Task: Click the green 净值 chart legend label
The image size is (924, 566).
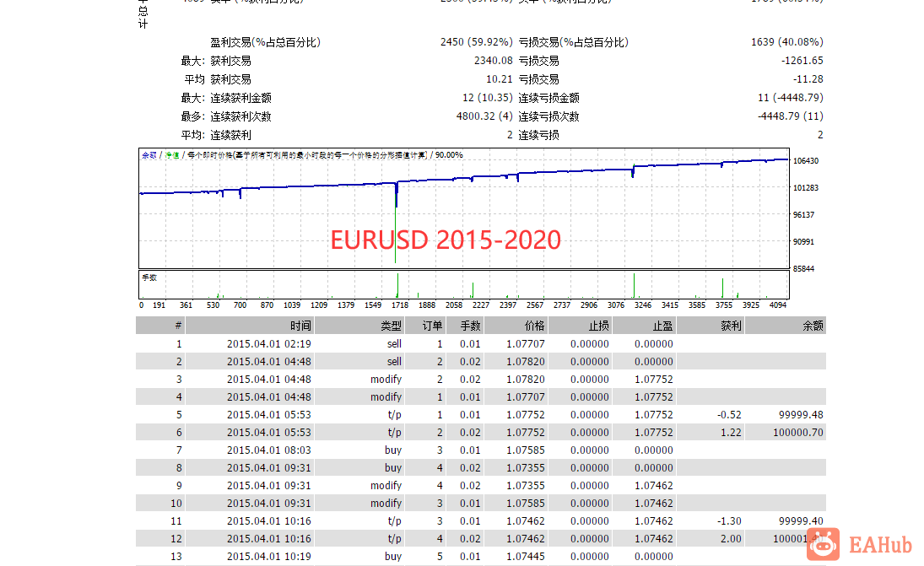Action: [x=171, y=155]
